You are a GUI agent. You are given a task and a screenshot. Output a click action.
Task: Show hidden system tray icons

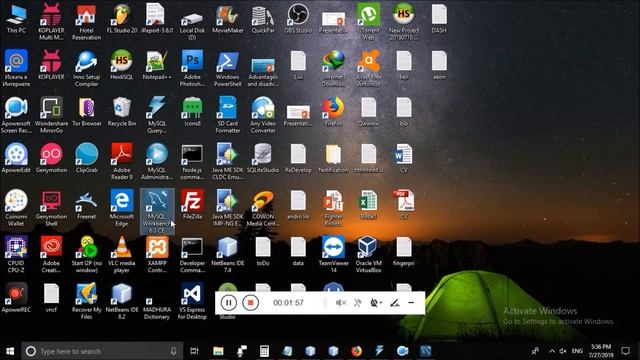click(x=552, y=351)
